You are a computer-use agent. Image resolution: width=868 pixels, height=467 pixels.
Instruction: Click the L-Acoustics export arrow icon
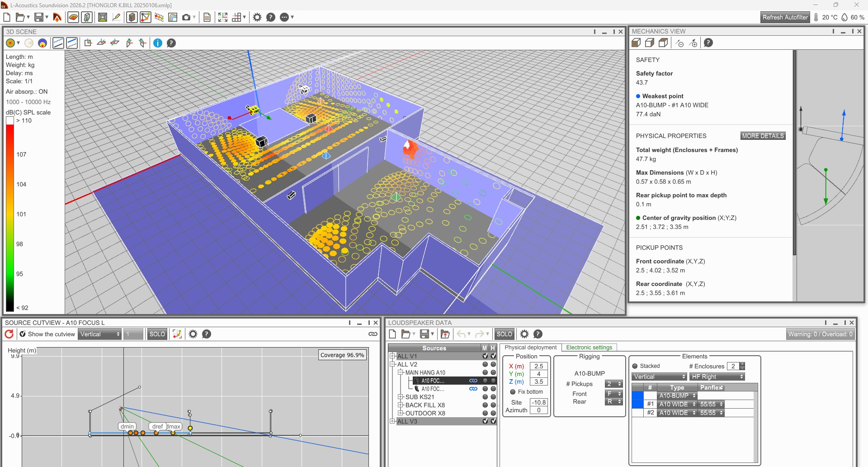[57, 17]
